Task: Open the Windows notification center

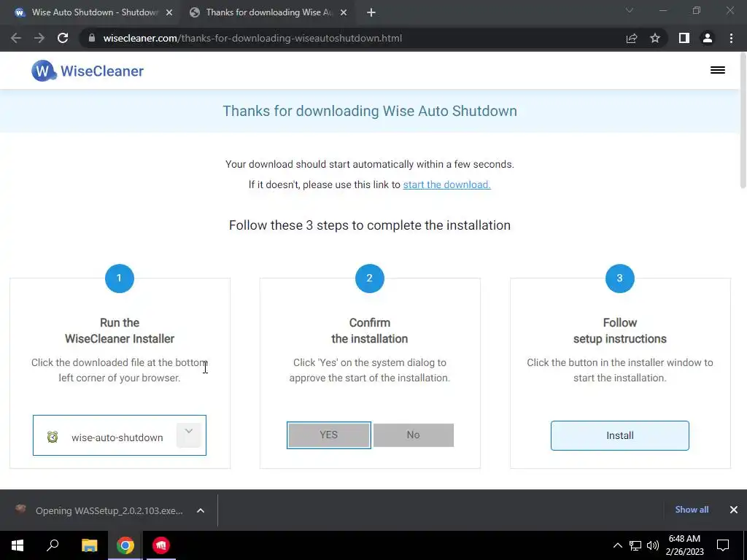Action: tap(723, 545)
